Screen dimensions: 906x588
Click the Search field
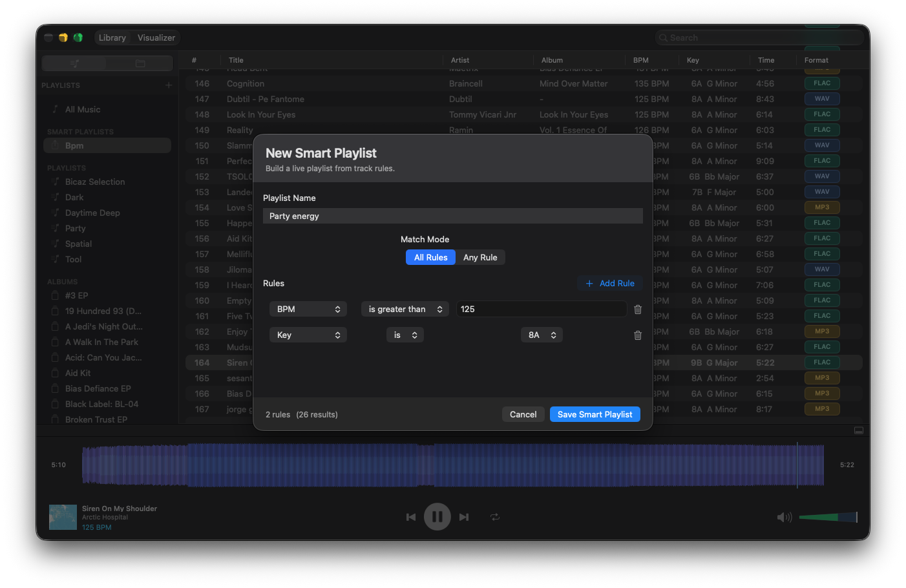759,37
